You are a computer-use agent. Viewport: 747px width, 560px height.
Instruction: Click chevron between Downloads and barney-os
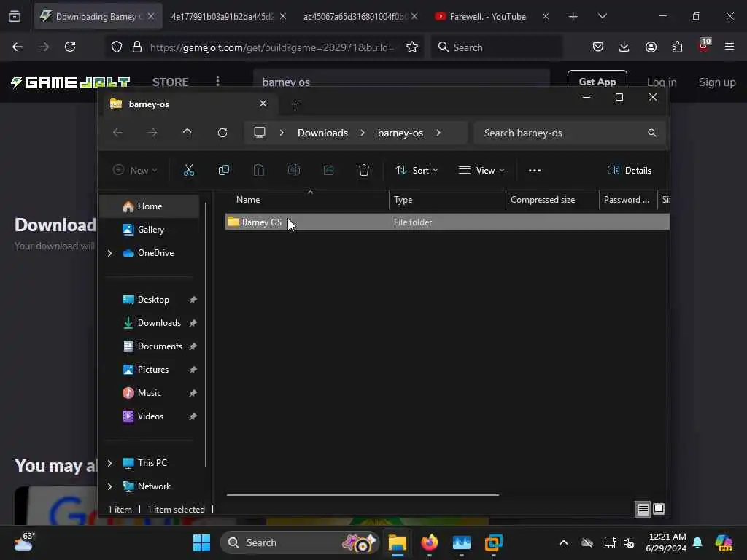click(x=363, y=133)
